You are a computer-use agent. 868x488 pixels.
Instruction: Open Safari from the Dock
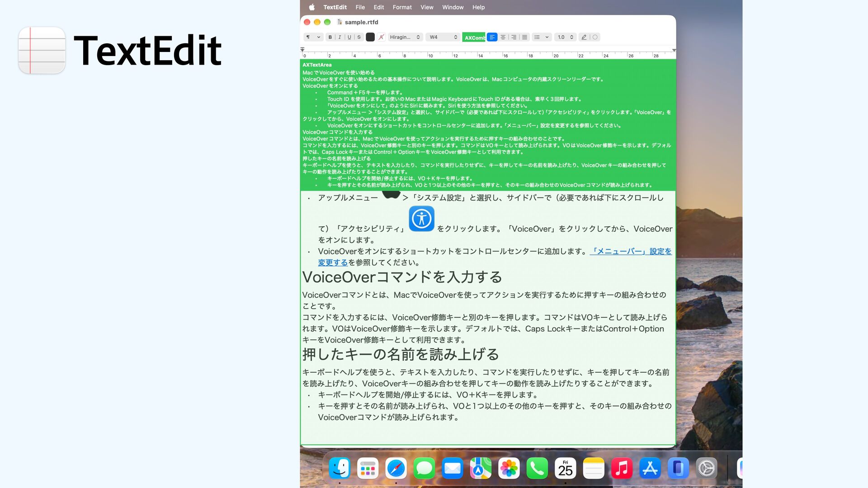[x=396, y=469]
